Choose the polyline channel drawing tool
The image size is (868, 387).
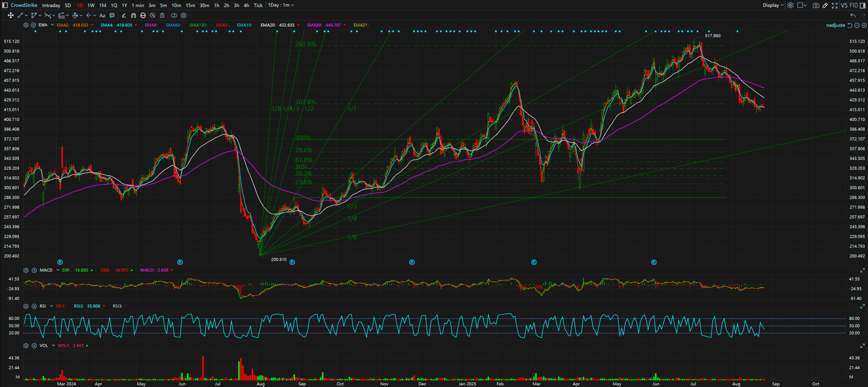coord(34,16)
